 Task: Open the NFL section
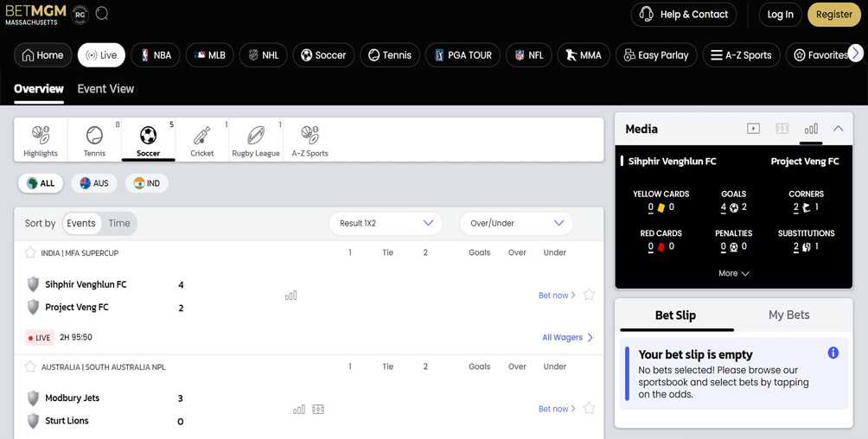coord(528,54)
